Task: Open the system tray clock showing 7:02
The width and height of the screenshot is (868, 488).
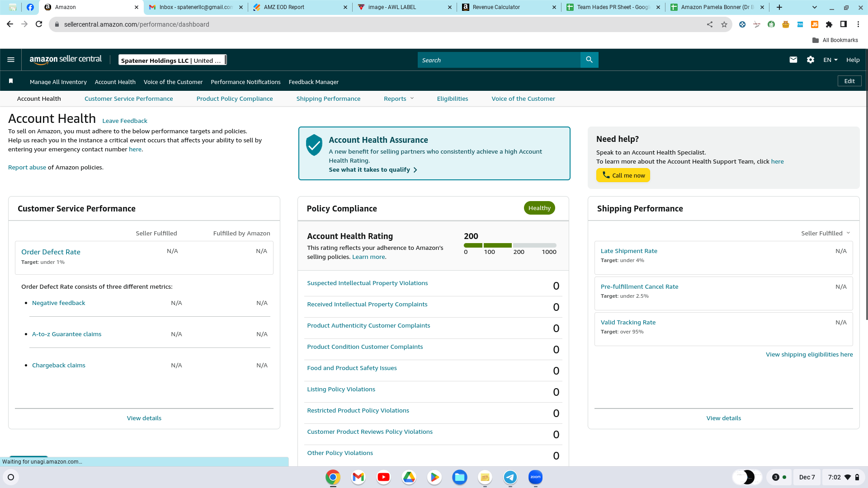Action: [835, 477]
